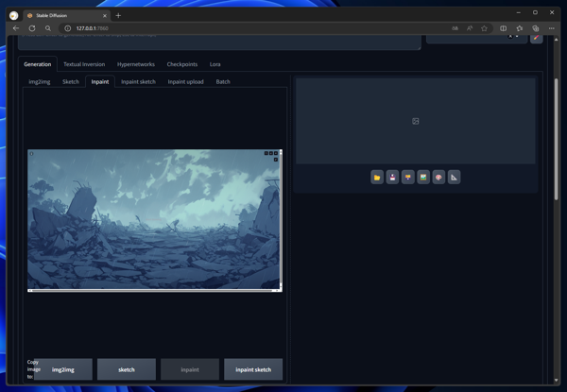Select the Sketch sub-tab
This screenshot has height=392, width=567.
click(x=71, y=81)
